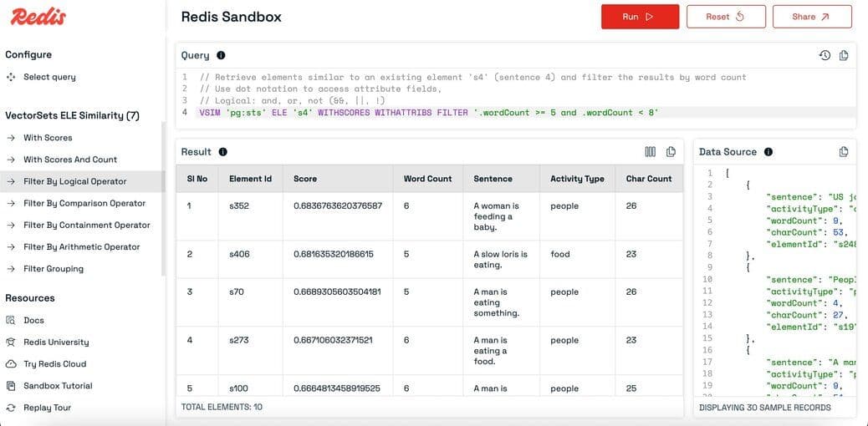Open Select query chooser
This screenshot has height=426, width=868.
point(49,77)
